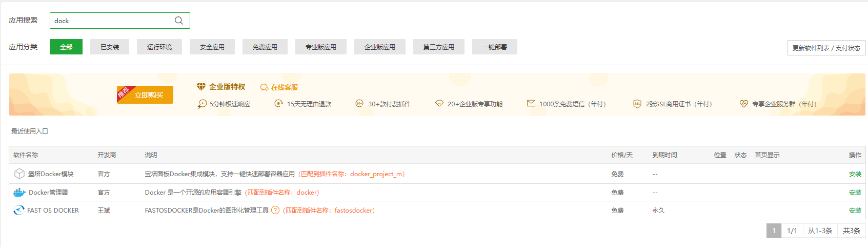Install the 堡塔Docker模块 plugin
The width and height of the screenshot is (868, 247).
[x=855, y=174]
